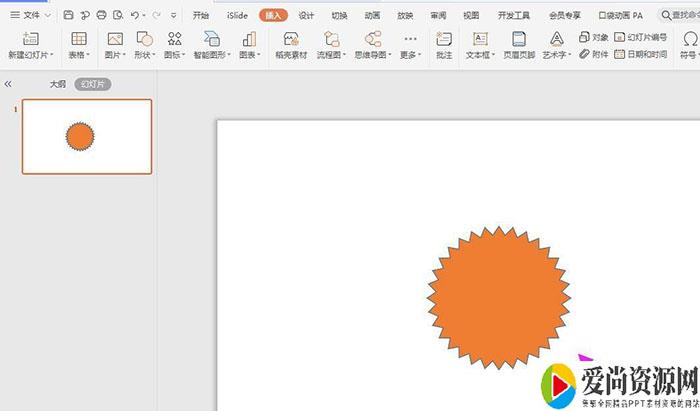Screen dimensions: 700x411
Task: Open the Shapes (形状) tool
Action: 145,39
